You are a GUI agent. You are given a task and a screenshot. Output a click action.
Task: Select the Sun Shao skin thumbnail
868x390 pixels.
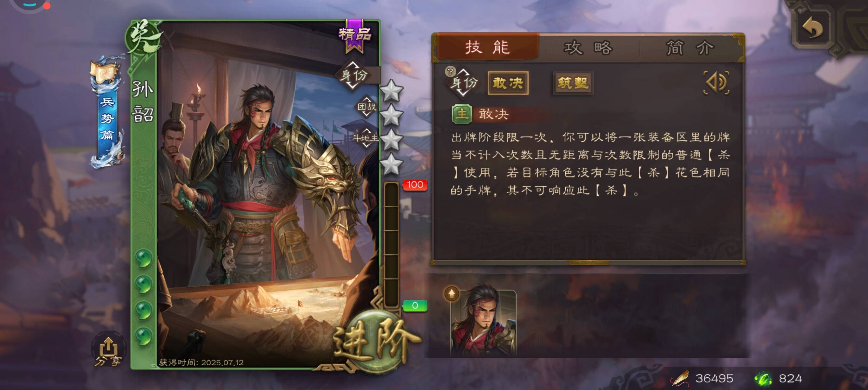(483, 323)
